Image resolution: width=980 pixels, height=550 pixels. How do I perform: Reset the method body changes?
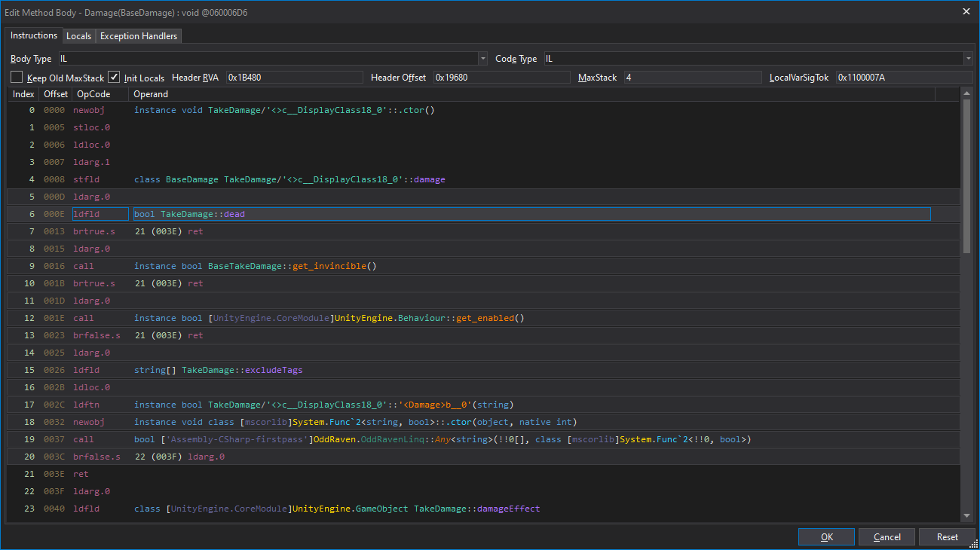947,537
